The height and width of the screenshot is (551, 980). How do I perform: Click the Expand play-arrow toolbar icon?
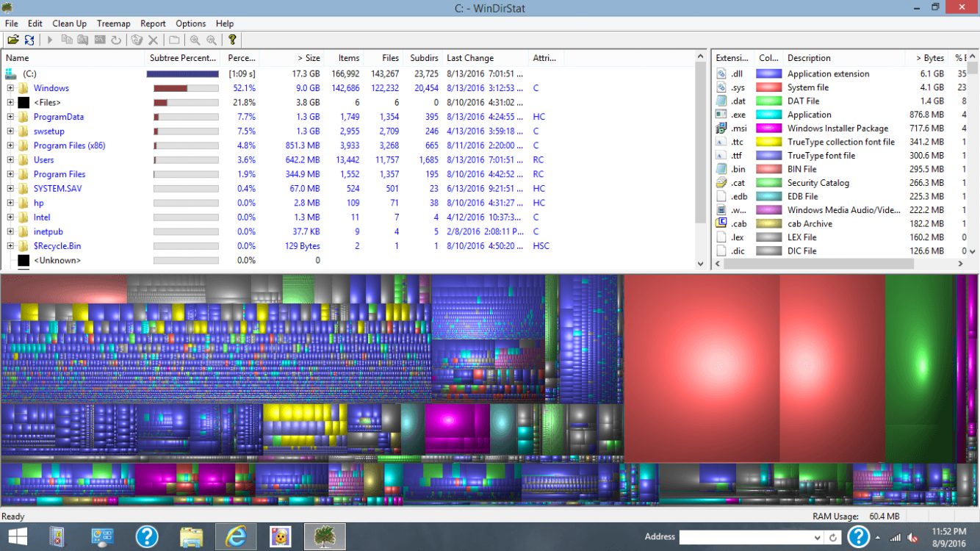coord(50,40)
